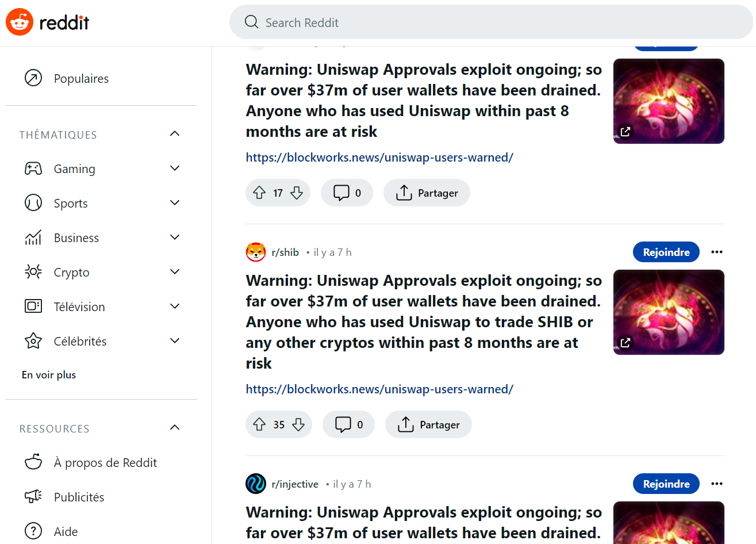Click the Crypto icon in the sidebar
756x544 pixels.
[33, 271]
